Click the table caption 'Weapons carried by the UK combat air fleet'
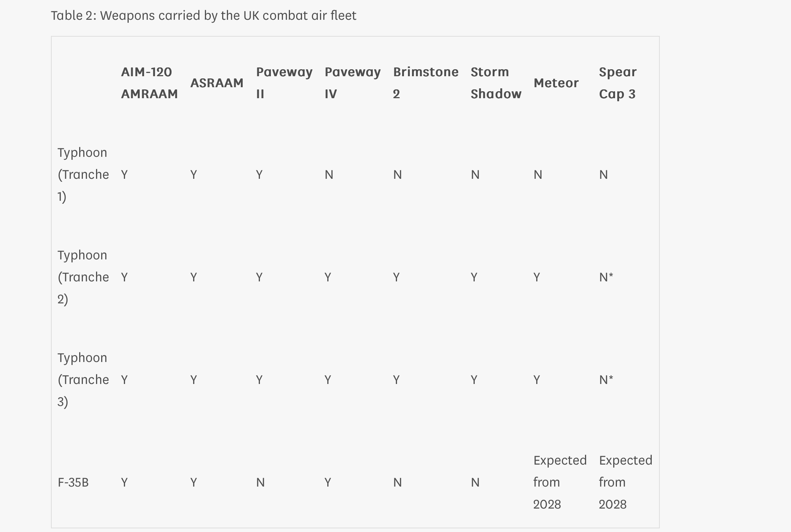791x532 pixels. (203, 15)
